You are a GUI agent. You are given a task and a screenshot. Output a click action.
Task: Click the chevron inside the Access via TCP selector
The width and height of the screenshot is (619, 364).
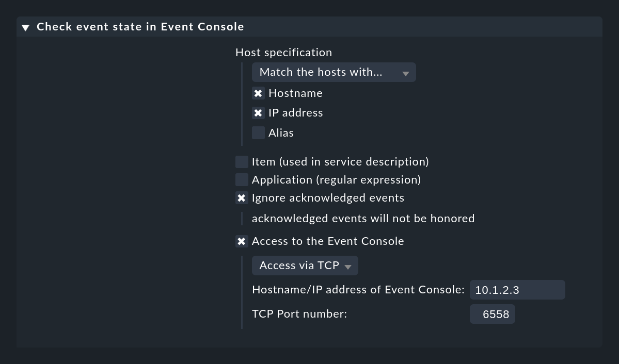coord(348,266)
